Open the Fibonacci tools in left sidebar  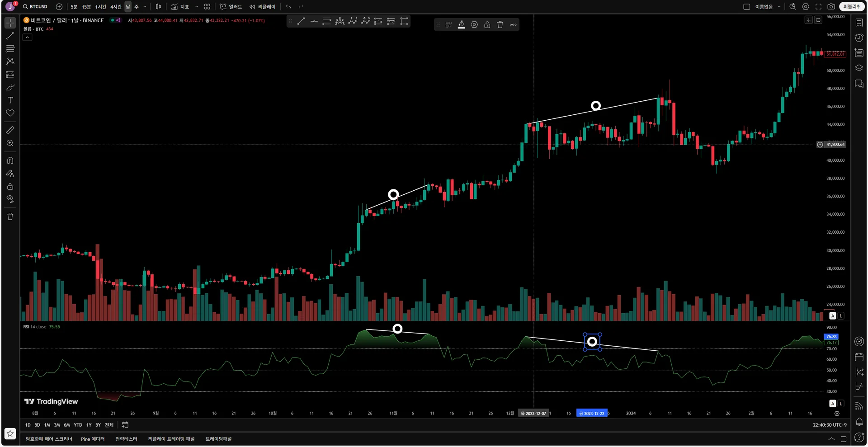pyautogui.click(x=10, y=48)
